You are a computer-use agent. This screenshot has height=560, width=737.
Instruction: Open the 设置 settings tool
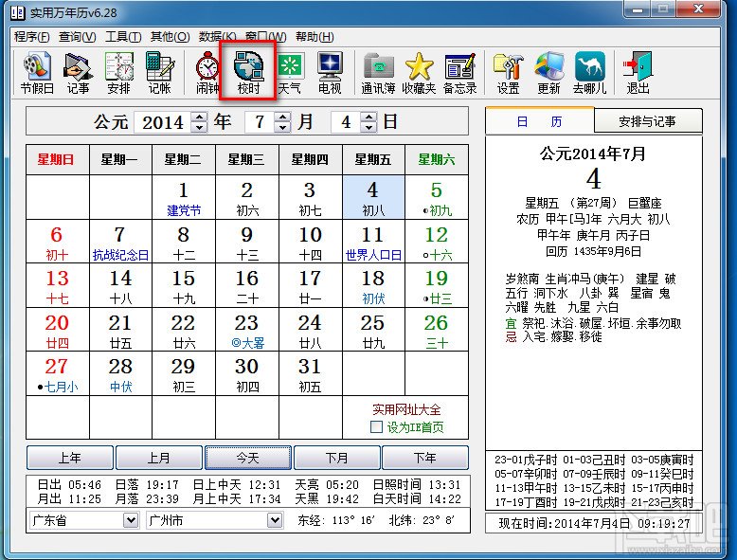508,73
